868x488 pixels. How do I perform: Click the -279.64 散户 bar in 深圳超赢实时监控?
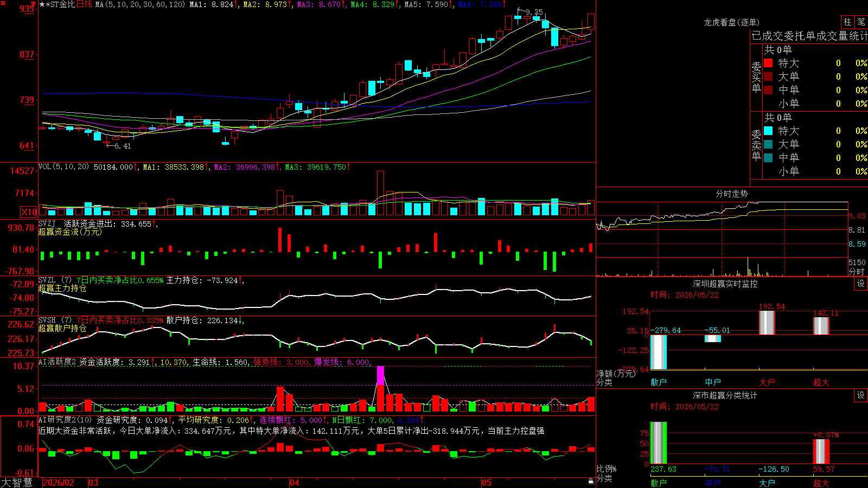[659, 352]
